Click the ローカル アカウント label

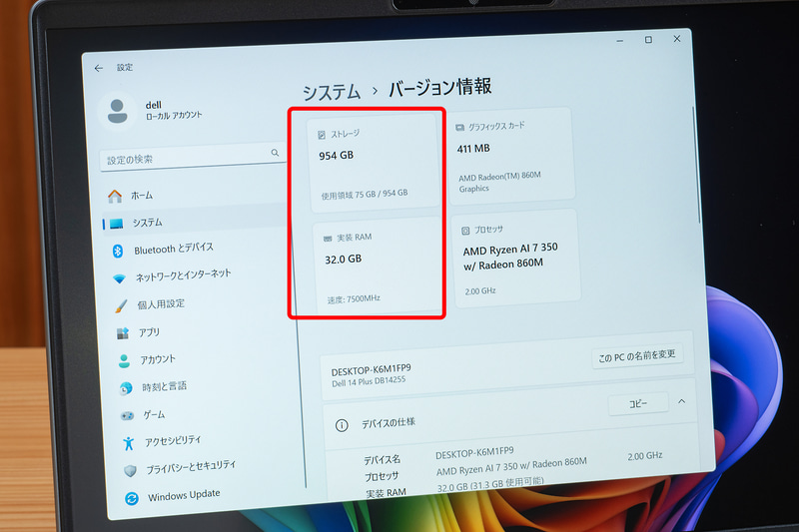point(174,116)
